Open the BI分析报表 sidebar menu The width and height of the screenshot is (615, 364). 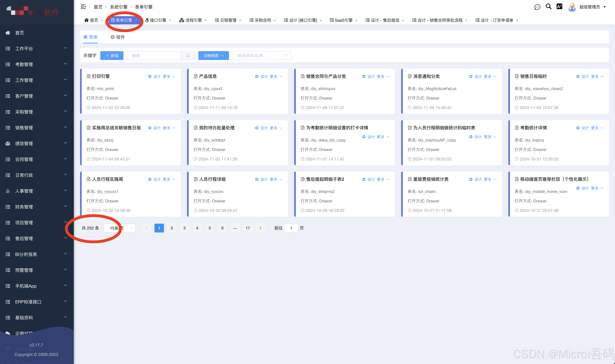tap(37, 254)
